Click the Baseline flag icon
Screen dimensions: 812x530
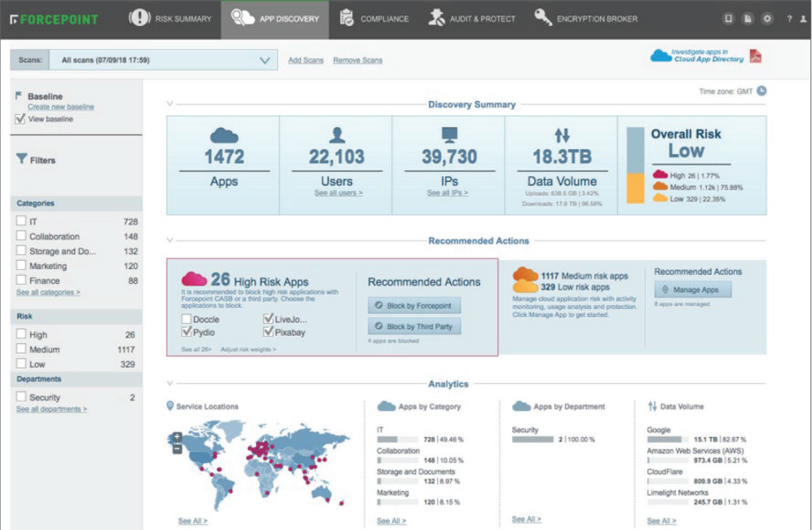pyautogui.click(x=19, y=95)
